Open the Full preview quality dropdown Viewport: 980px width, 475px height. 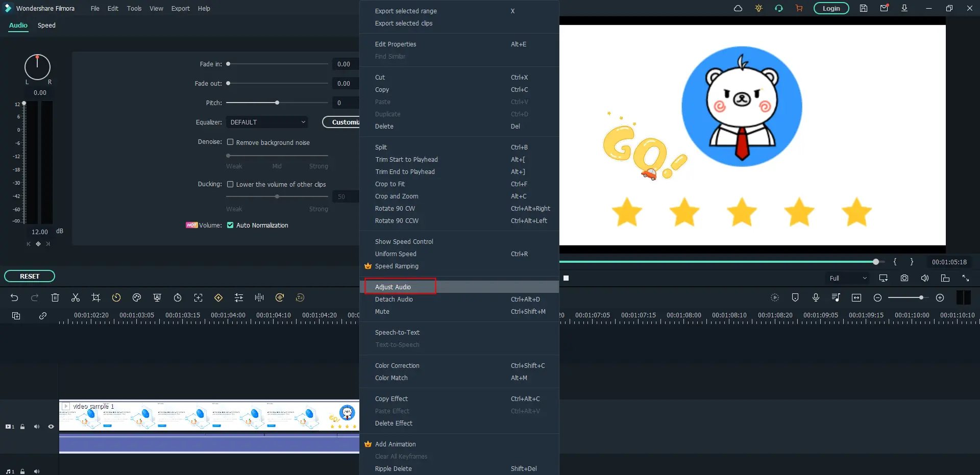(x=848, y=278)
